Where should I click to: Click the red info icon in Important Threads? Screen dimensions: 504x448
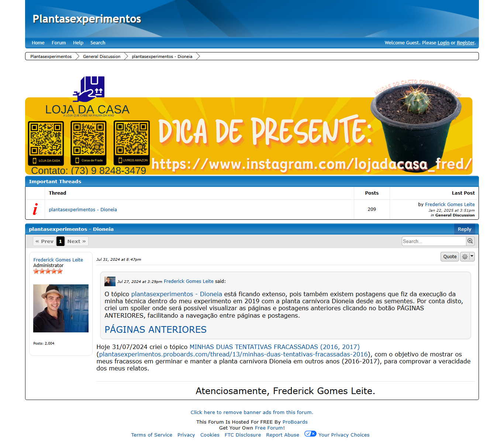[x=35, y=209]
